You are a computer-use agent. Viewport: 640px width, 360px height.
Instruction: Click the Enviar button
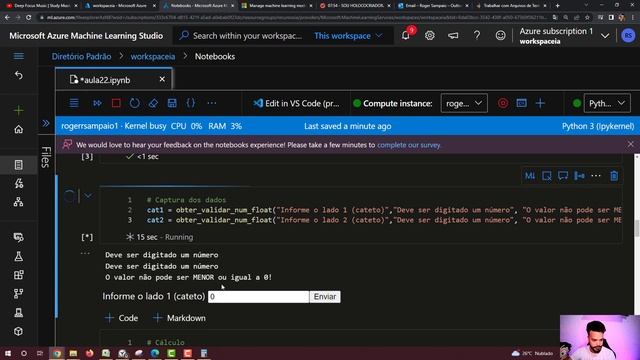point(325,297)
